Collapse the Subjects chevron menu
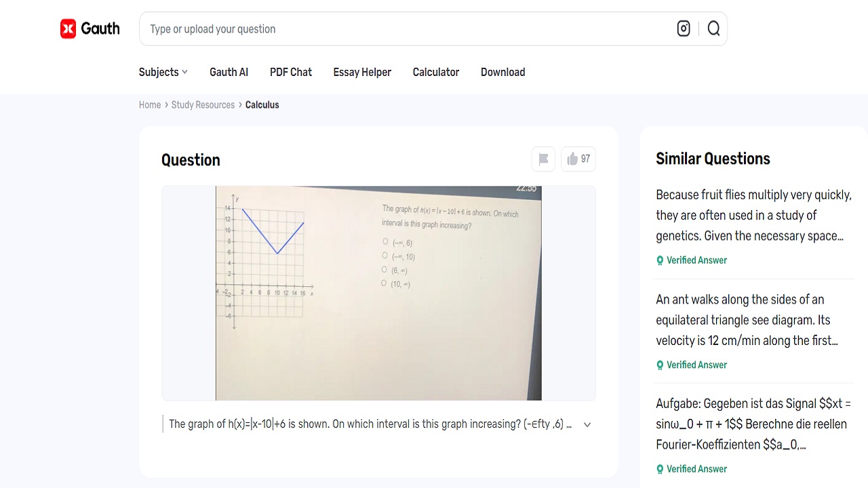868x488 pixels. tap(185, 72)
